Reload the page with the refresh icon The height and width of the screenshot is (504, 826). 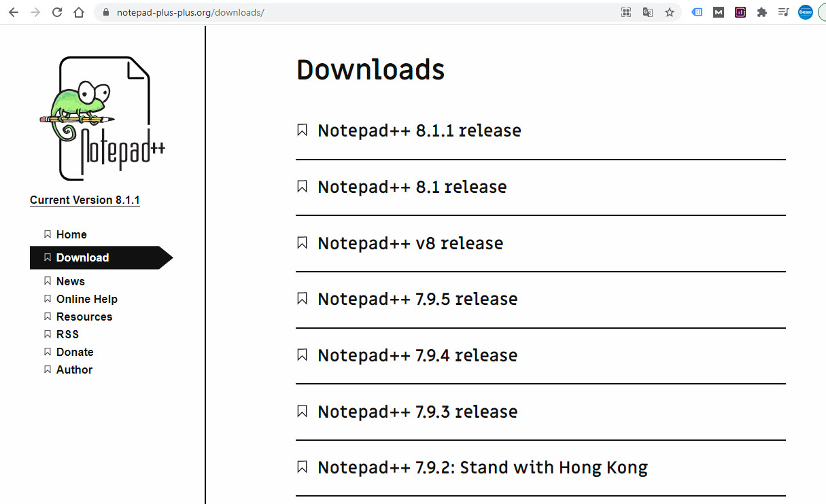[57, 12]
